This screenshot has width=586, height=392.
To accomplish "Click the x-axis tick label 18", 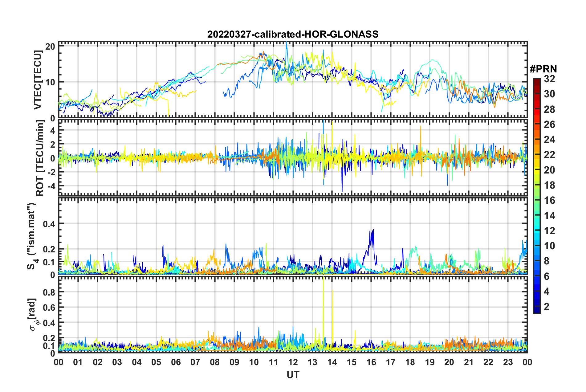I will pos(410,362).
